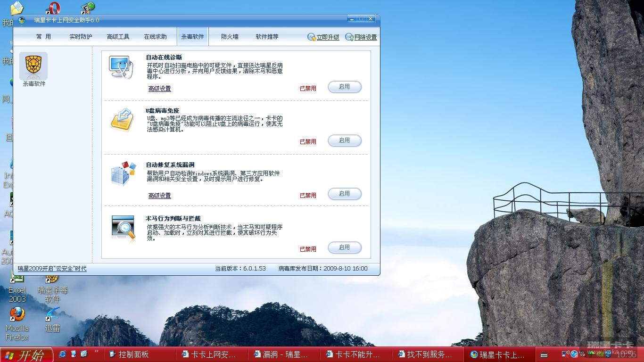Screen dimensions: 644x362
Task: Click the 自动修复系统漏洞 cube icon
Action: [123, 173]
